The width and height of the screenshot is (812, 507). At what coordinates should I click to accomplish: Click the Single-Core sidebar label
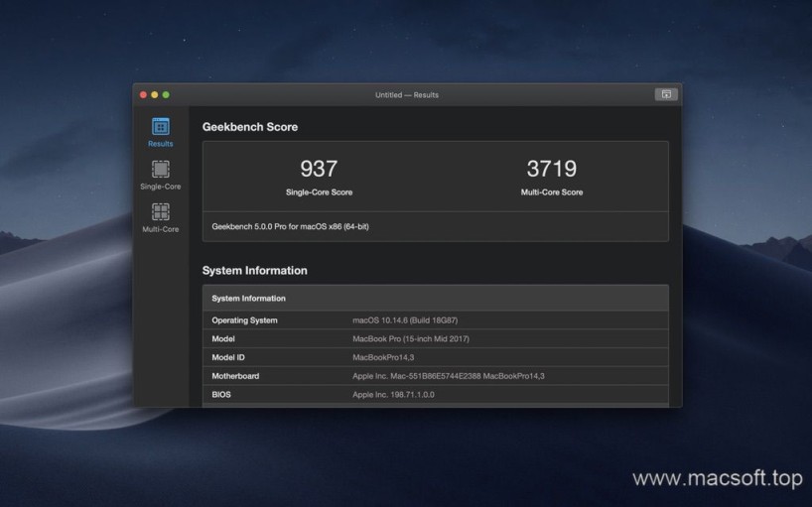pyautogui.click(x=160, y=187)
